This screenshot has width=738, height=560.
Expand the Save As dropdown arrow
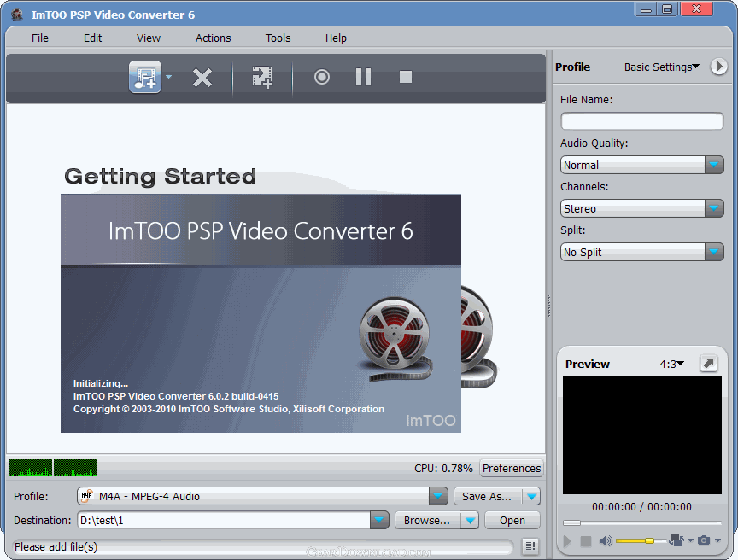(532, 497)
